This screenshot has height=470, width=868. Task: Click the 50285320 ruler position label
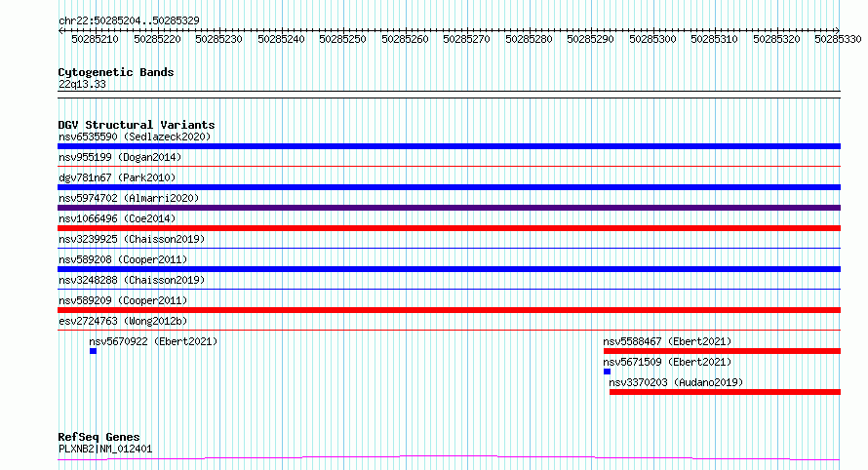click(777, 39)
